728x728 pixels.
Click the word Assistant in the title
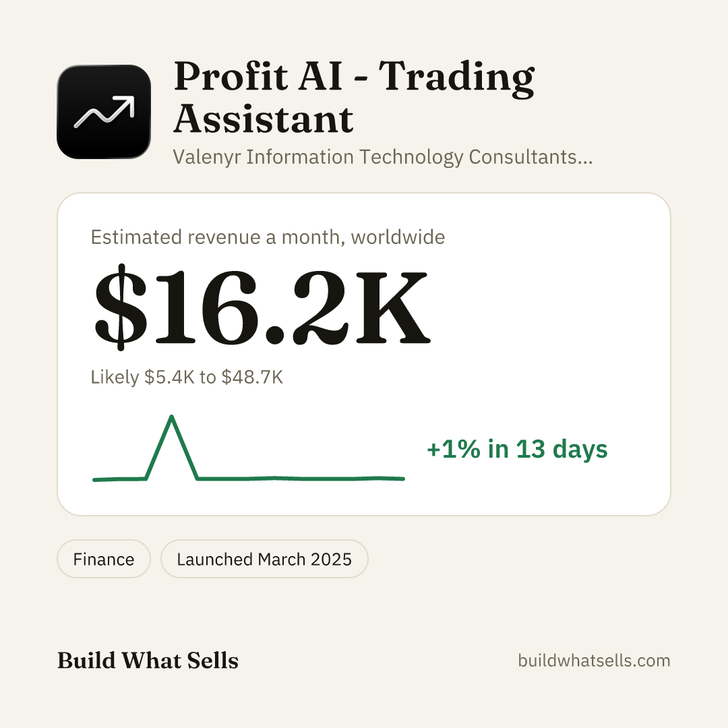(264, 119)
